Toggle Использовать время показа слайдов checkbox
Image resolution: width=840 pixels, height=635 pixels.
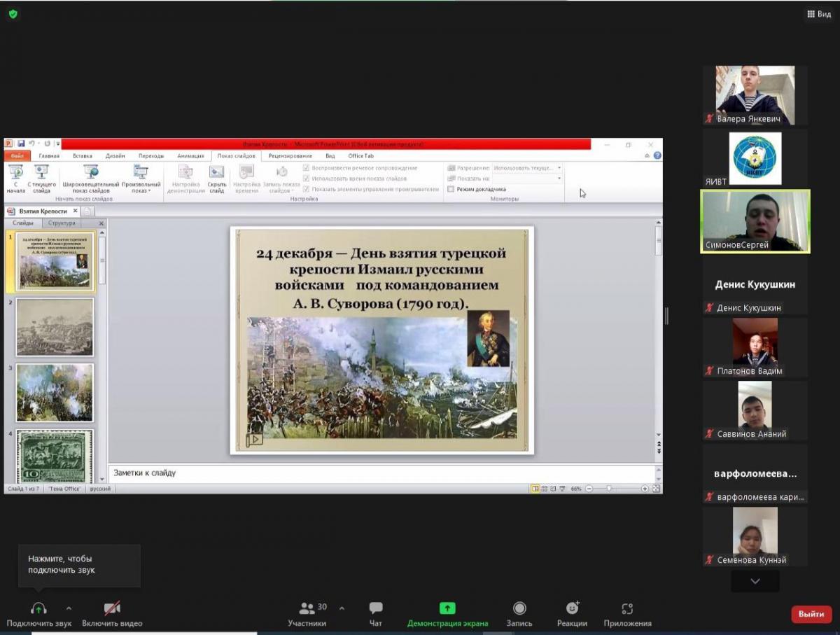[x=307, y=179]
